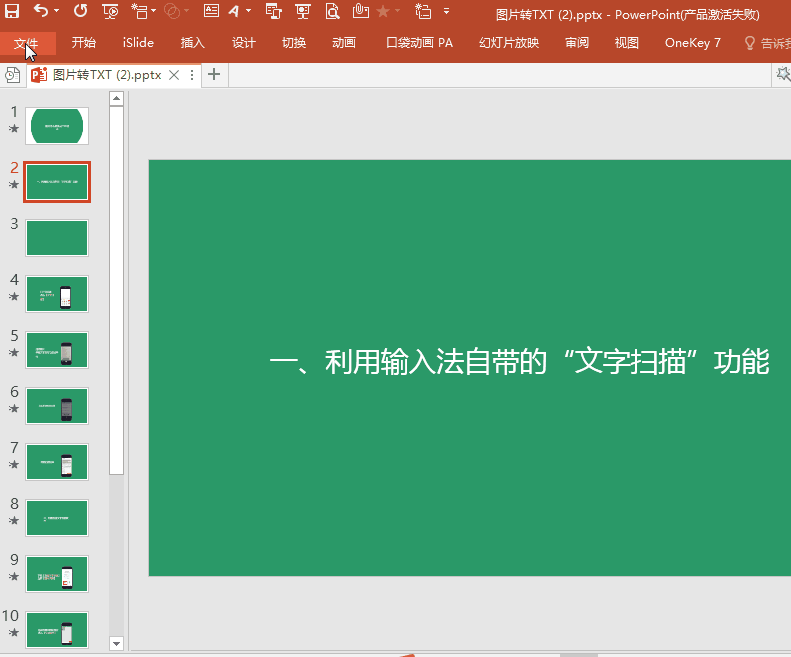
Task: Click the faded star icon in toolbar
Action: point(383,11)
